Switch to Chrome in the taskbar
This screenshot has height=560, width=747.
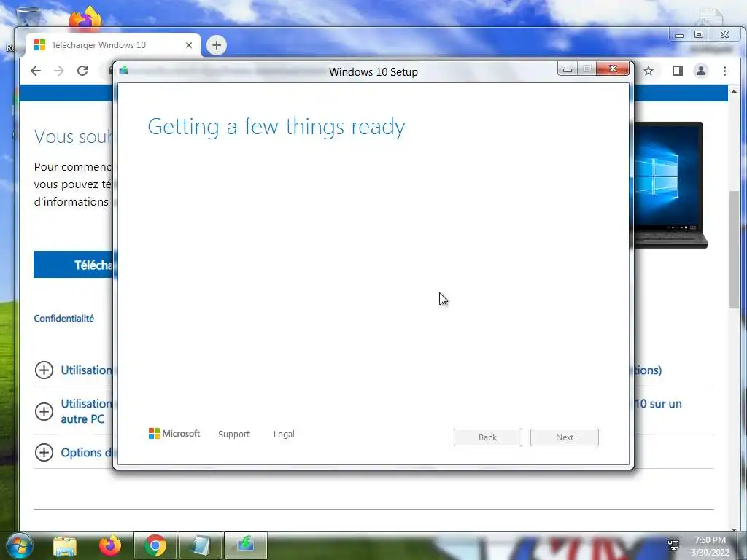click(x=155, y=545)
